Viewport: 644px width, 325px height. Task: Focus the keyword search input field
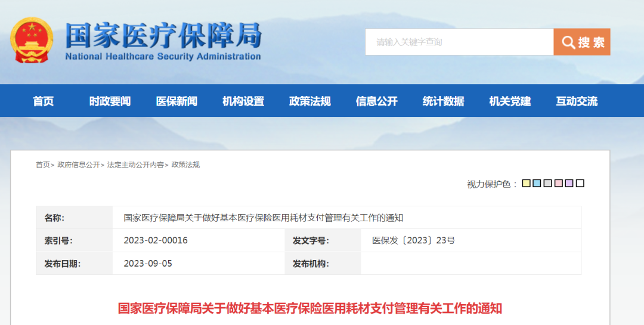[x=459, y=42]
